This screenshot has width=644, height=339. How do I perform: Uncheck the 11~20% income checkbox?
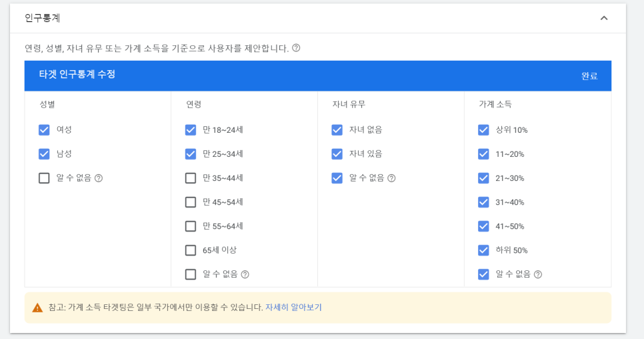(x=483, y=154)
